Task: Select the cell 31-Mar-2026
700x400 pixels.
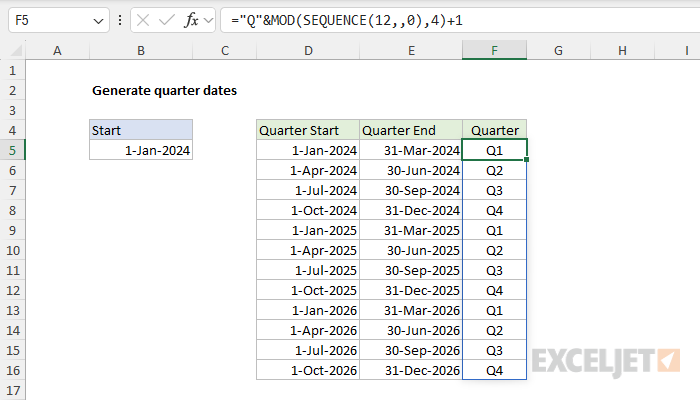Action: tap(411, 310)
